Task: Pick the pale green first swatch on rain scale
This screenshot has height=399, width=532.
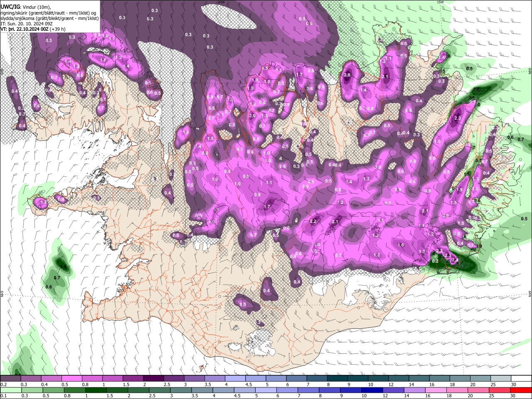Action: pyautogui.click(x=10, y=390)
